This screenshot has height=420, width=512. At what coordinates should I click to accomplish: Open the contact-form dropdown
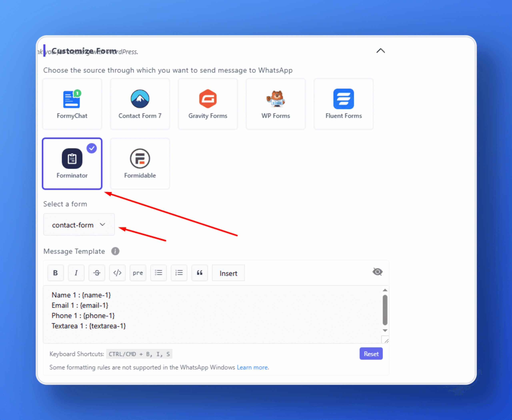[x=79, y=224]
